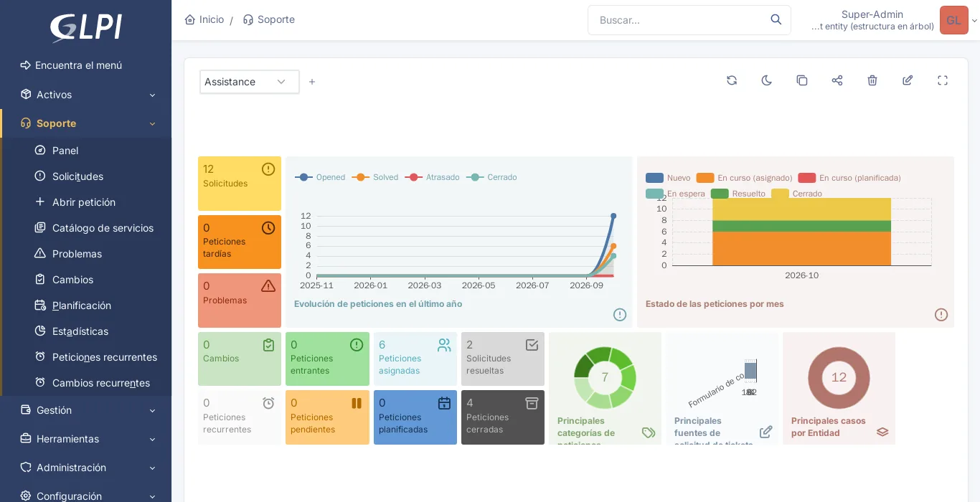Add a new dashboard with the plus icon
The height and width of the screenshot is (502, 980).
(312, 82)
